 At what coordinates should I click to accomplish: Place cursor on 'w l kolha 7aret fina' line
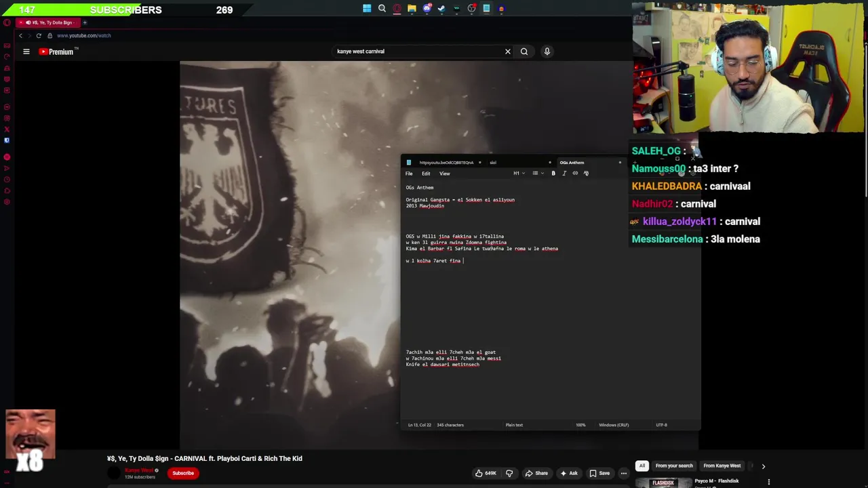pyautogui.click(x=434, y=261)
